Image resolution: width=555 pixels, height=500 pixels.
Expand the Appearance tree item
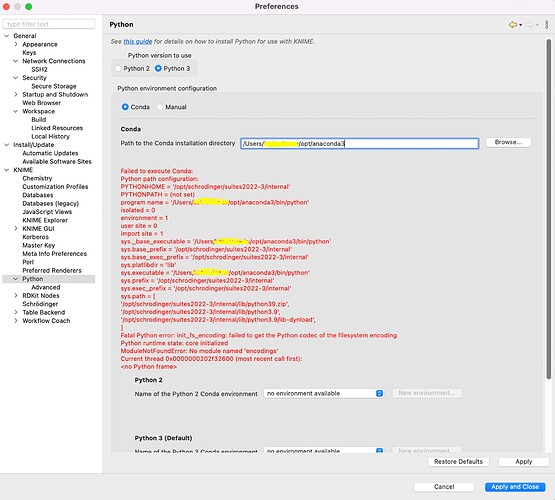coord(16,44)
